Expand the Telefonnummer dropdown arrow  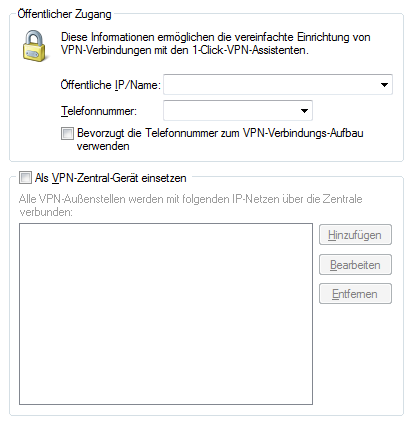304,111
